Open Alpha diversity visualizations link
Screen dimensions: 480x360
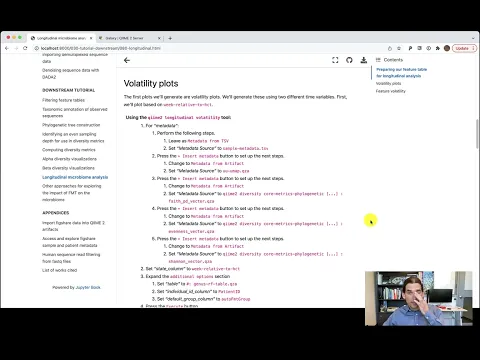click(69, 159)
